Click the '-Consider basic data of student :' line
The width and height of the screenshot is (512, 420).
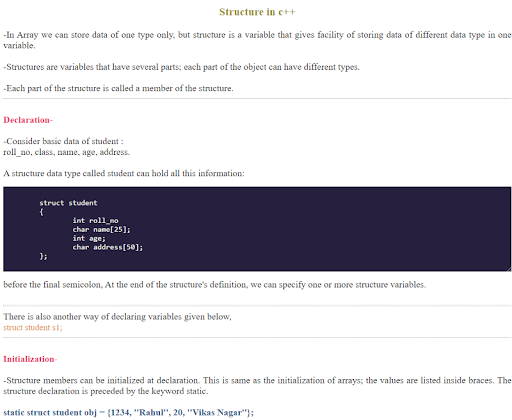point(63,141)
